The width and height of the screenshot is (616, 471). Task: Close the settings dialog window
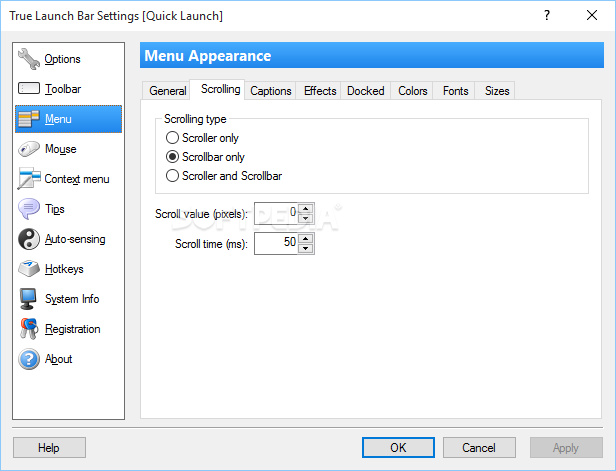coord(592,15)
